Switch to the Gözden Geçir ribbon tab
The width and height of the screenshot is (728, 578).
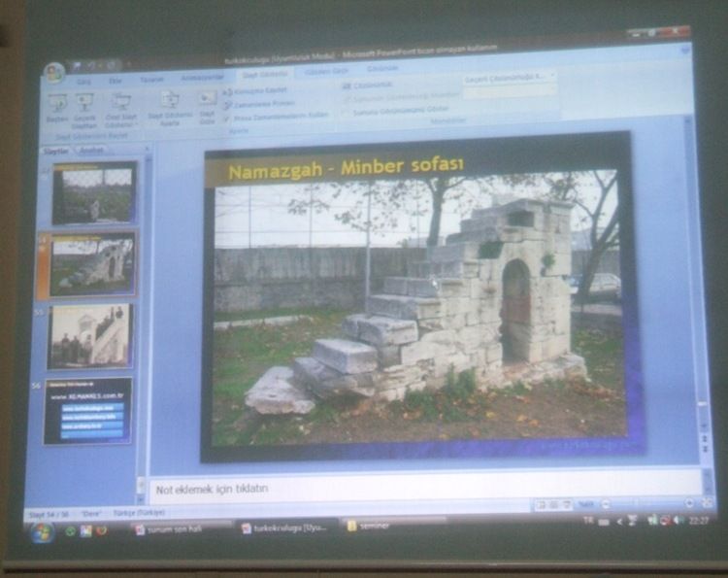pos(327,71)
